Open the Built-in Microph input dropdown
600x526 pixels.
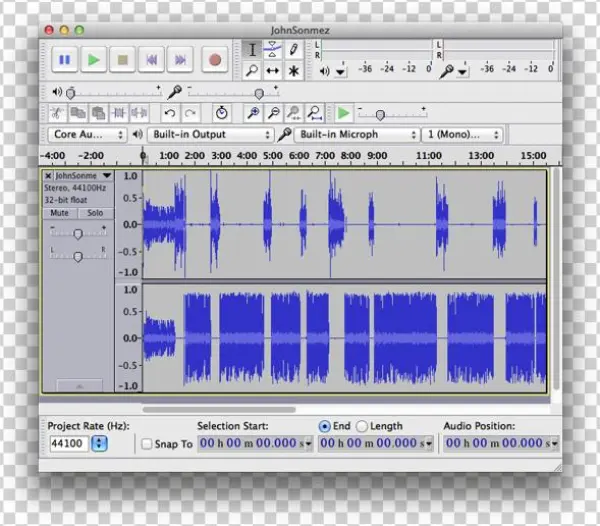pyautogui.click(x=356, y=134)
